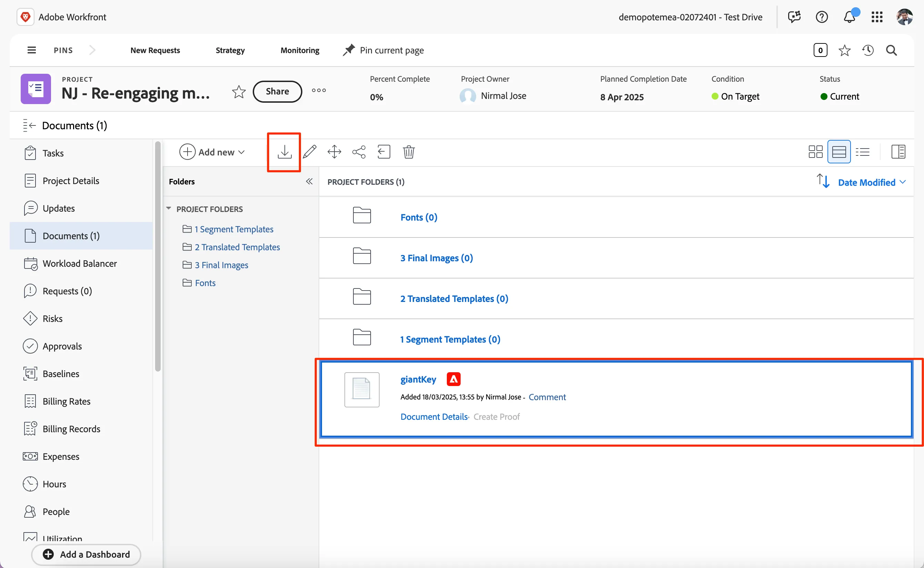Open the main hamburger menu

(x=32, y=50)
